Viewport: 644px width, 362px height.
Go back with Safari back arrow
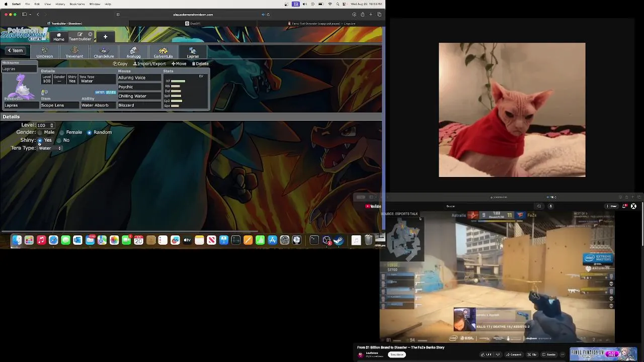pyautogui.click(x=38, y=15)
